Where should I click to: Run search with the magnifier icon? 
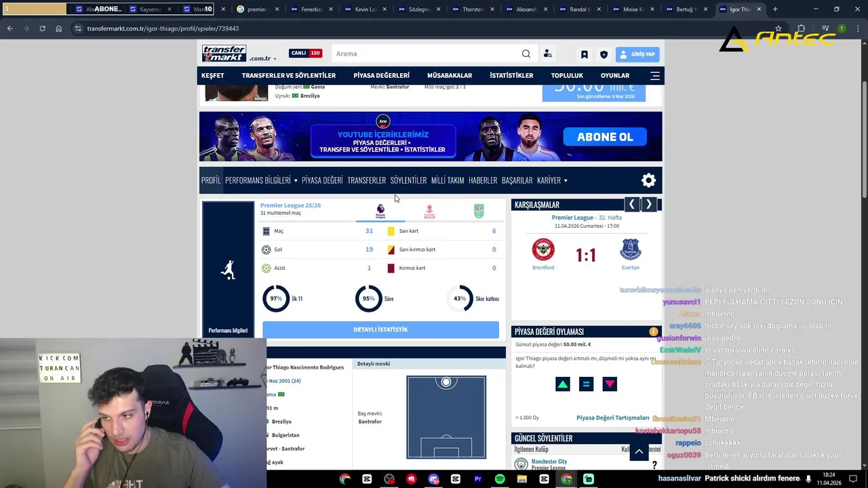[x=526, y=54]
